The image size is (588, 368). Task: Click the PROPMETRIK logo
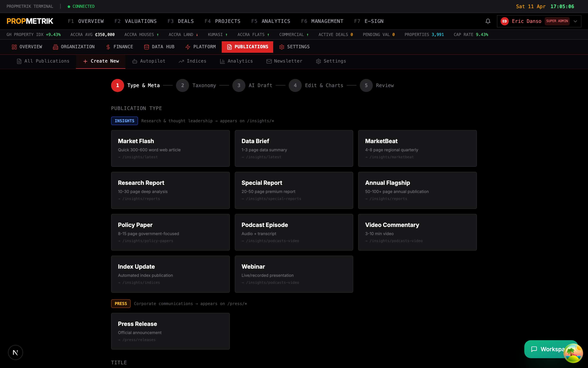point(30,21)
